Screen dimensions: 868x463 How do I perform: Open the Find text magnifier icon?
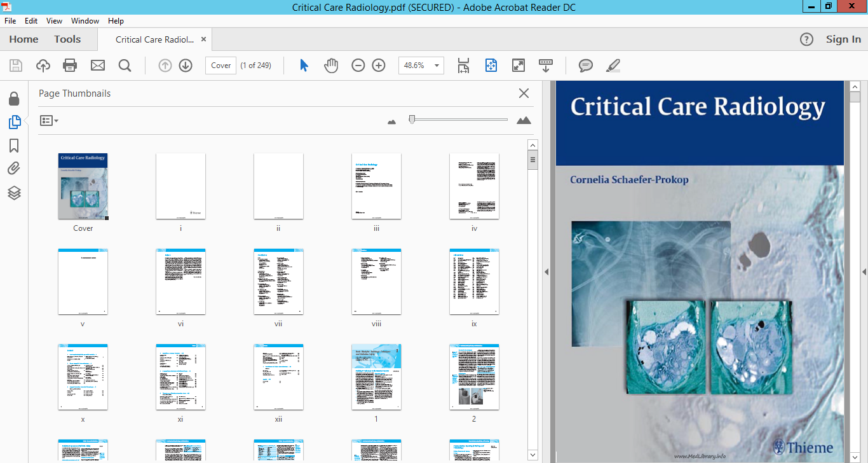point(125,66)
